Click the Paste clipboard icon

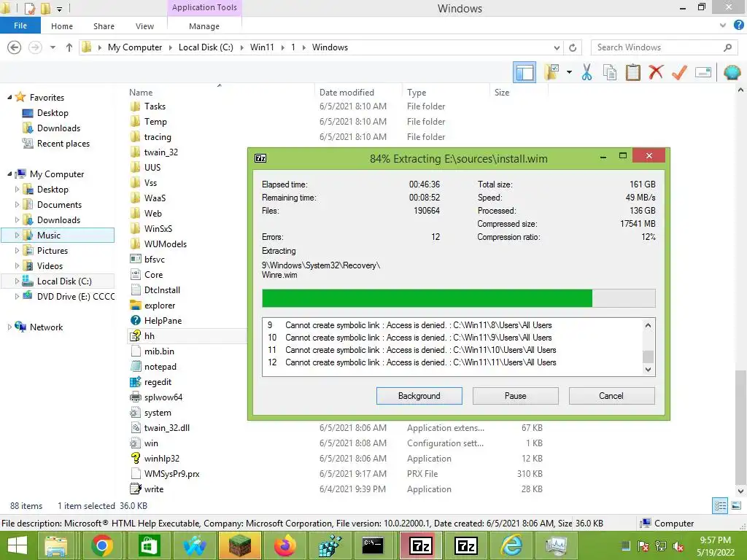632,73
